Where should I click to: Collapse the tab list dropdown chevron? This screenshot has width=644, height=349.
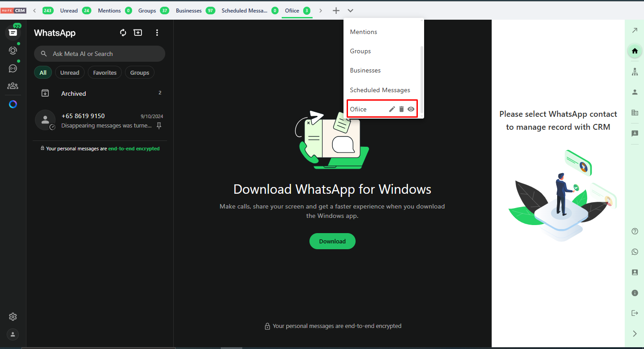[351, 11]
